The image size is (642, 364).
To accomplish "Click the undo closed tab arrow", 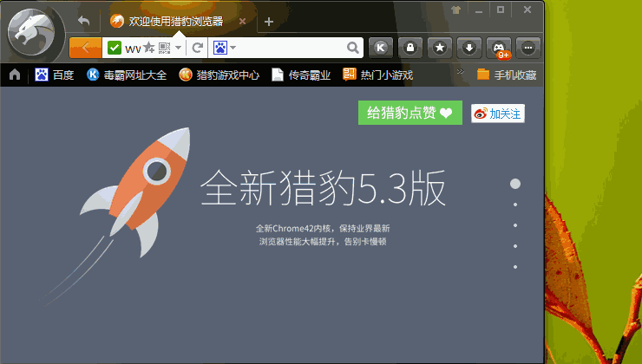I will [x=84, y=21].
